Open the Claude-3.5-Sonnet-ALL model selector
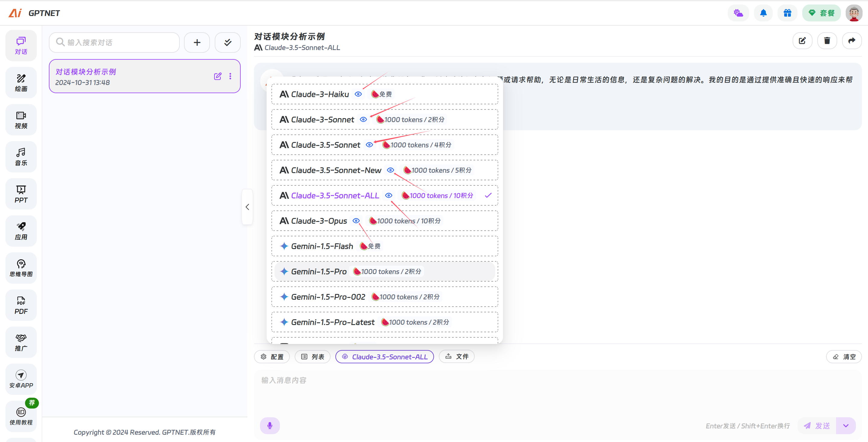Screen dimensions: 868x442 [x=385, y=357]
